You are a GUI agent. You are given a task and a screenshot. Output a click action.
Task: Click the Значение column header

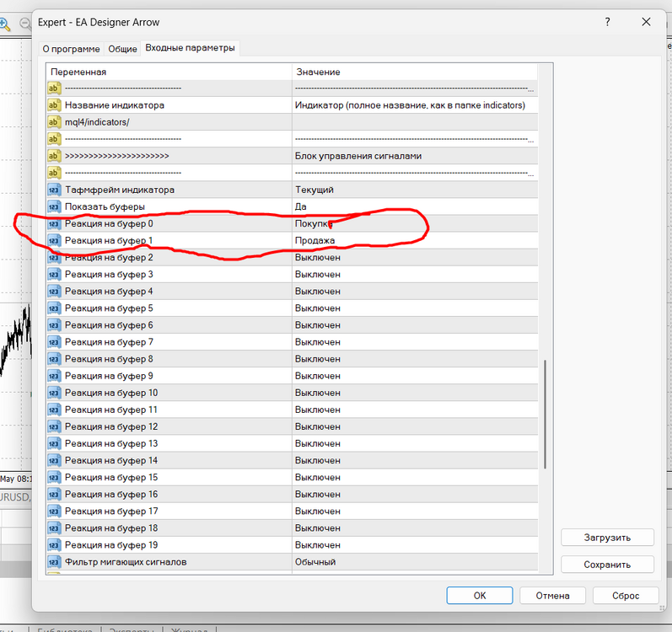pyautogui.click(x=415, y=72)
